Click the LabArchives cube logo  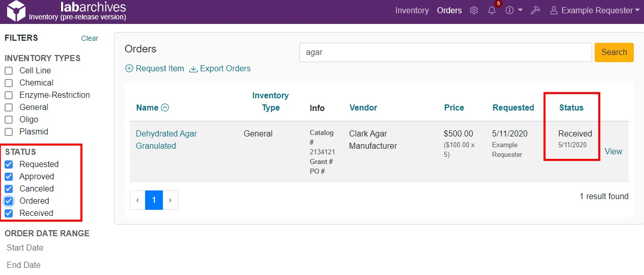16,11
